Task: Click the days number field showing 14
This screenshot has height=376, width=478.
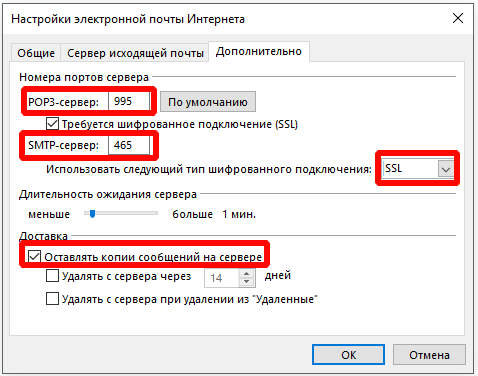Action: [x=222, y=278]
